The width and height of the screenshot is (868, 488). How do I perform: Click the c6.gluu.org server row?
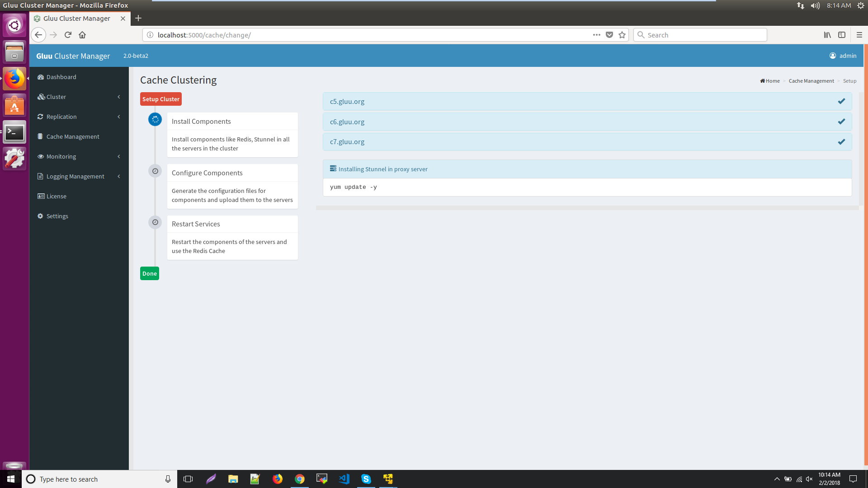[x=587, y=122]
